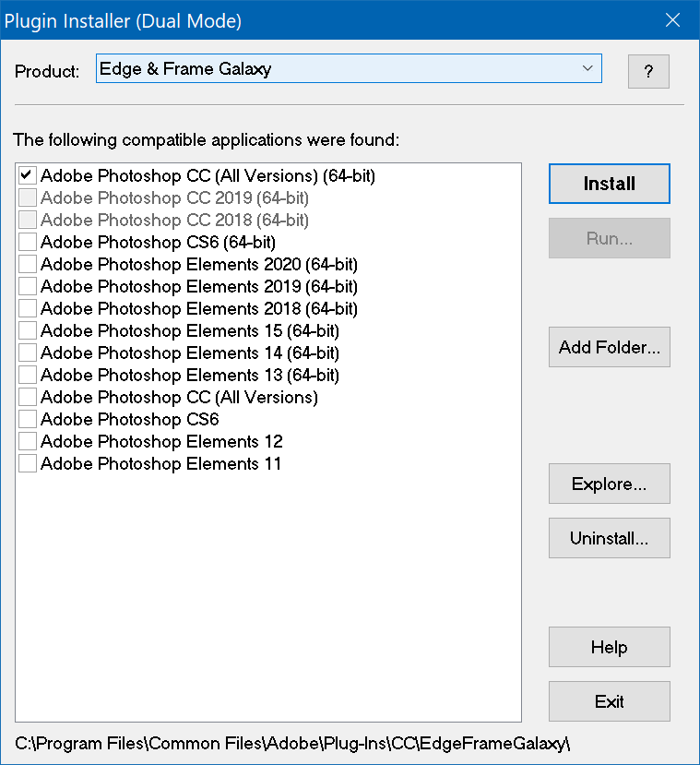This screenshot has height=765, width=700.
Task: Click the Uninstall... button
Action: [609, 539]
